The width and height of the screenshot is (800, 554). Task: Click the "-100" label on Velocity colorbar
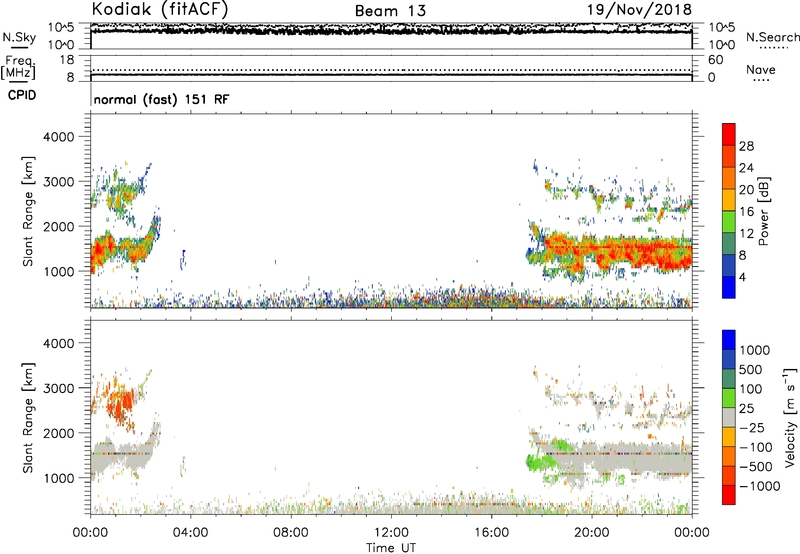(755, 447)
